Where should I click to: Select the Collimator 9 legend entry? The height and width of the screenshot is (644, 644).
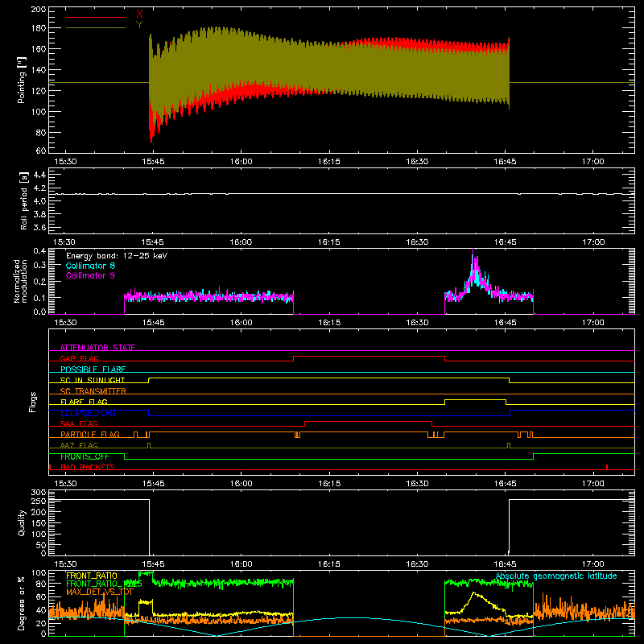tap(90, 275)
